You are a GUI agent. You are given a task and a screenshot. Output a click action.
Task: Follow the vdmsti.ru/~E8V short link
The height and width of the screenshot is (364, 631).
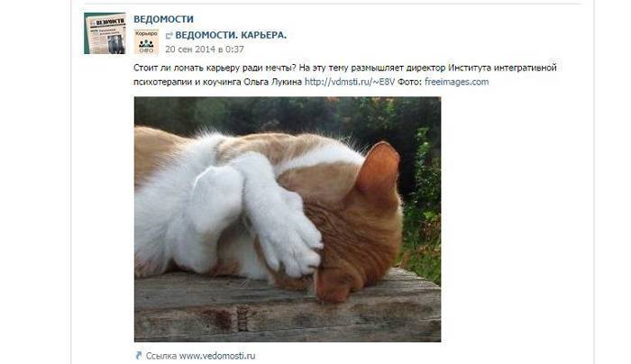tap(350, 82)
